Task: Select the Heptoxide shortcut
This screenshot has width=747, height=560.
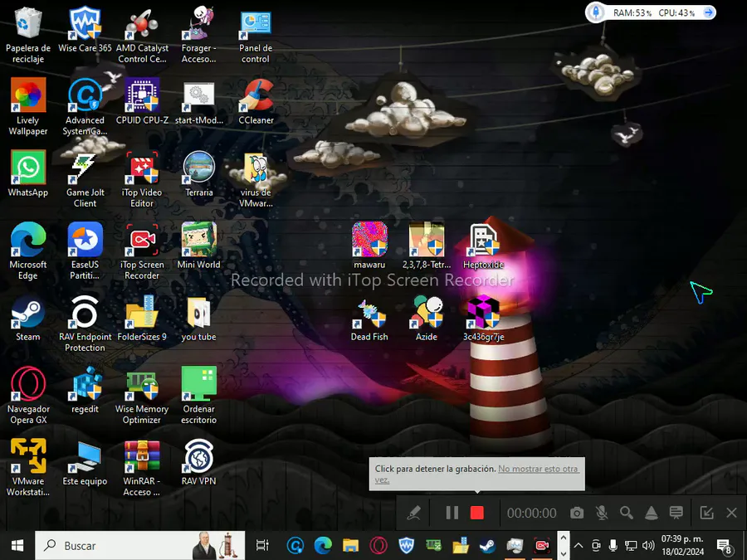Action: (483, 246)
